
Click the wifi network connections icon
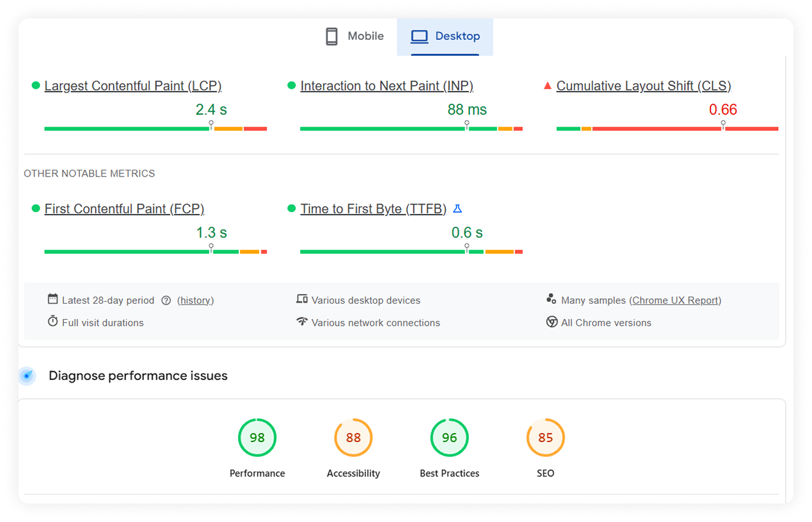coord(302,322)
